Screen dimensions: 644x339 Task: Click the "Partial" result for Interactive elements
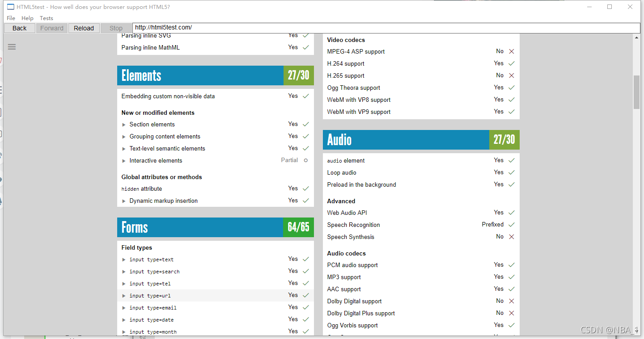pyautogui.click(x=289, y=160)
